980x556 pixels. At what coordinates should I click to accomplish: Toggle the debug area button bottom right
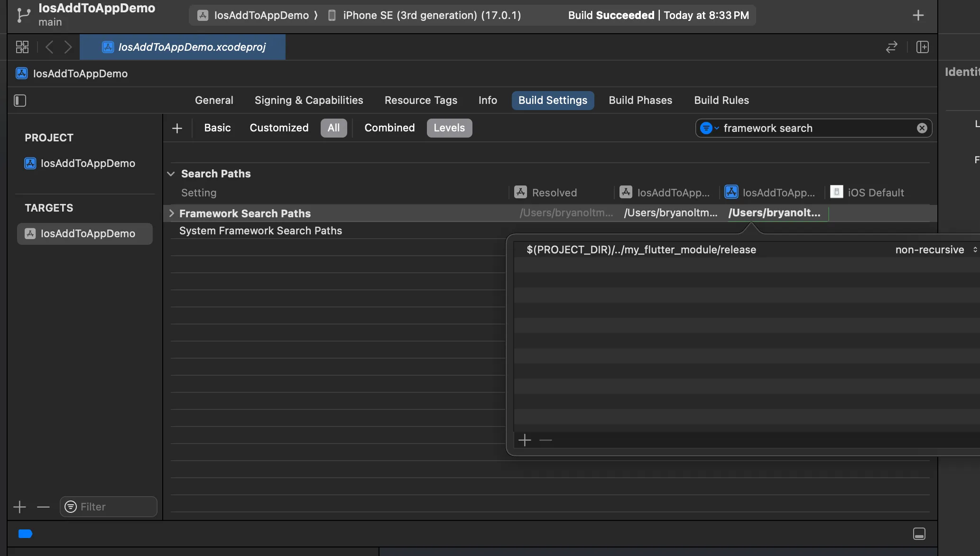coord(919,534)
